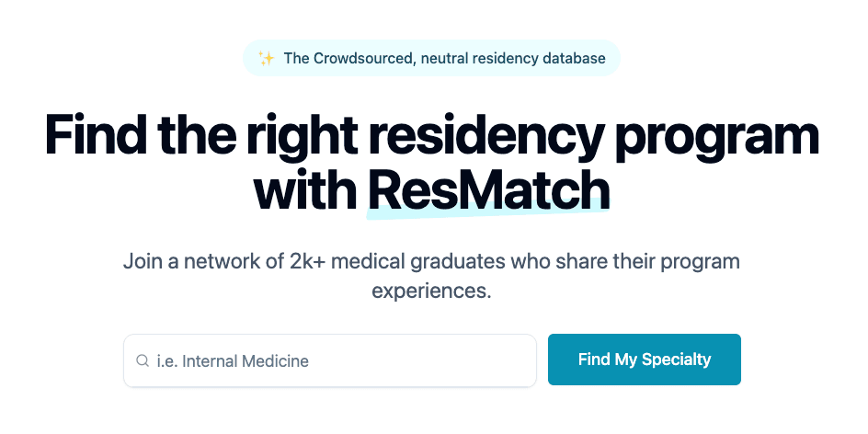Focus the Internal Medicine search field
The width and height of the screenshot is (868, 434).
coord(340,360)
